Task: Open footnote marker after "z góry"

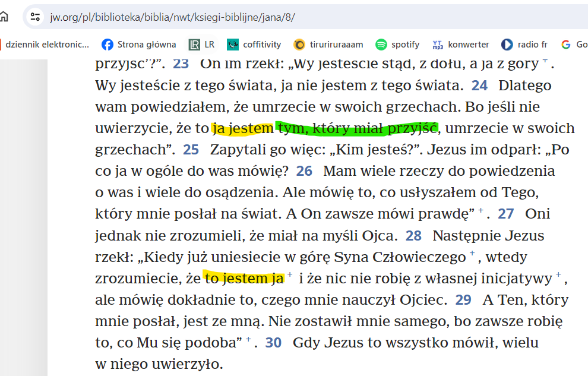Action: [x=545, y=61]
